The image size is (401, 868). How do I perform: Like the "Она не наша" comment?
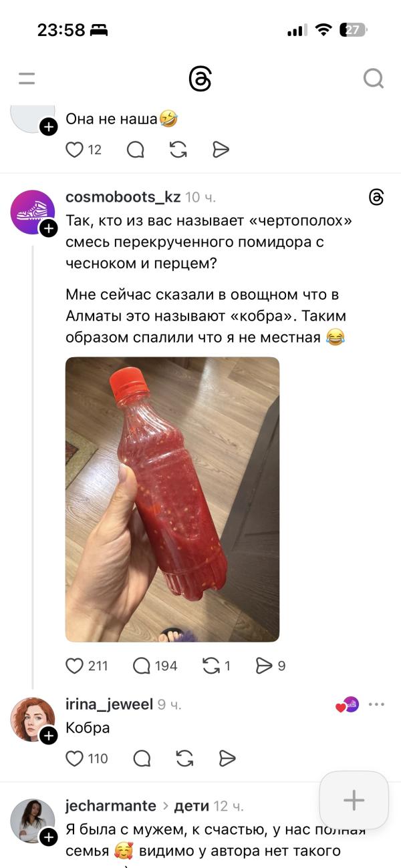(74, 150)
